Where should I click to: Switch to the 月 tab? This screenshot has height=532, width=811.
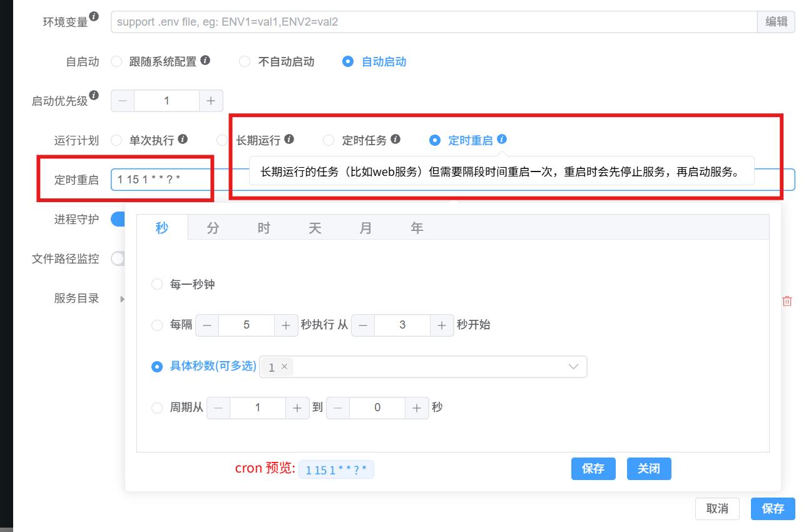pyautogui.click(x=366, y=228)
